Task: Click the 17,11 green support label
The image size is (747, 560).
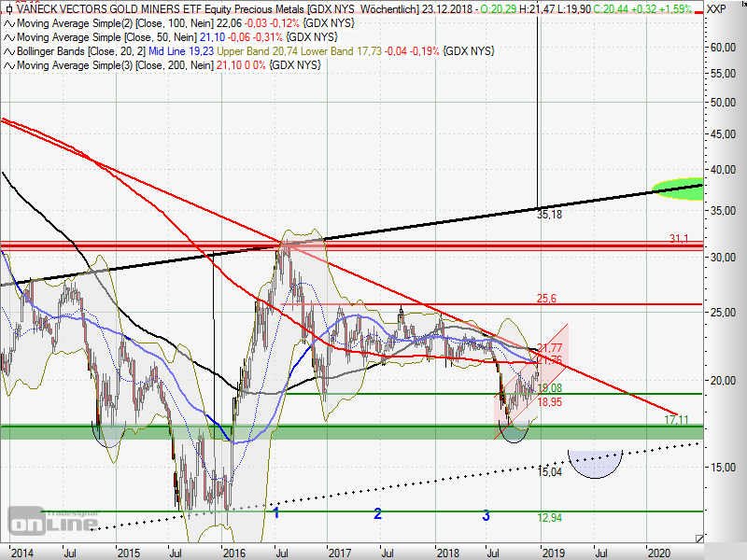Action: [x=676, y=419]
